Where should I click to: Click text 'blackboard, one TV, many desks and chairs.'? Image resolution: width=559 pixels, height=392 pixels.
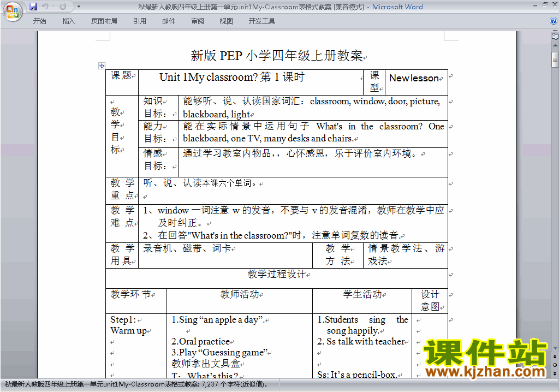coord(268,138)
